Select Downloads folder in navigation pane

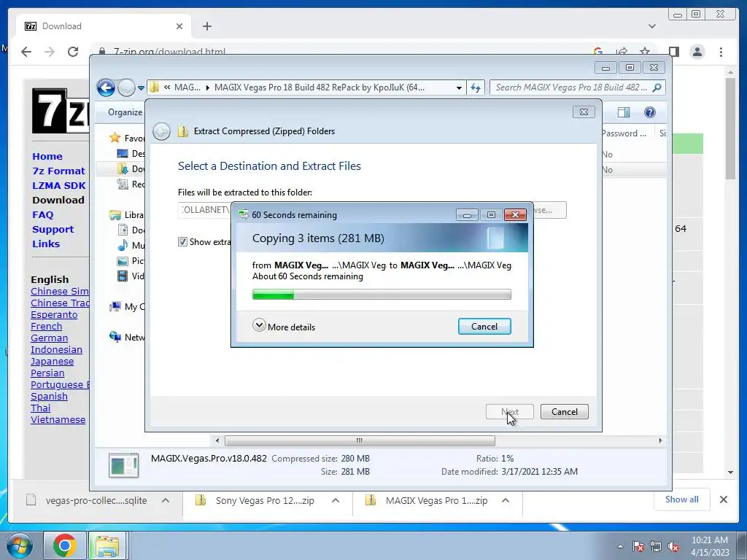[123, 168]
